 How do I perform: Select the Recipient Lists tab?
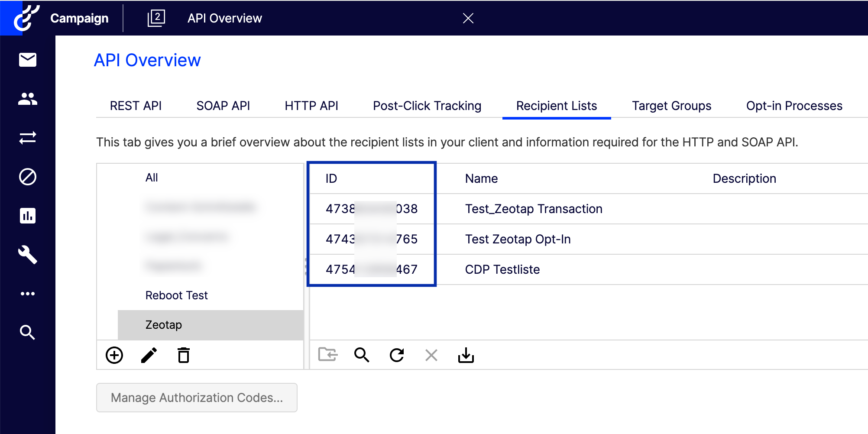tap(557, 106)
